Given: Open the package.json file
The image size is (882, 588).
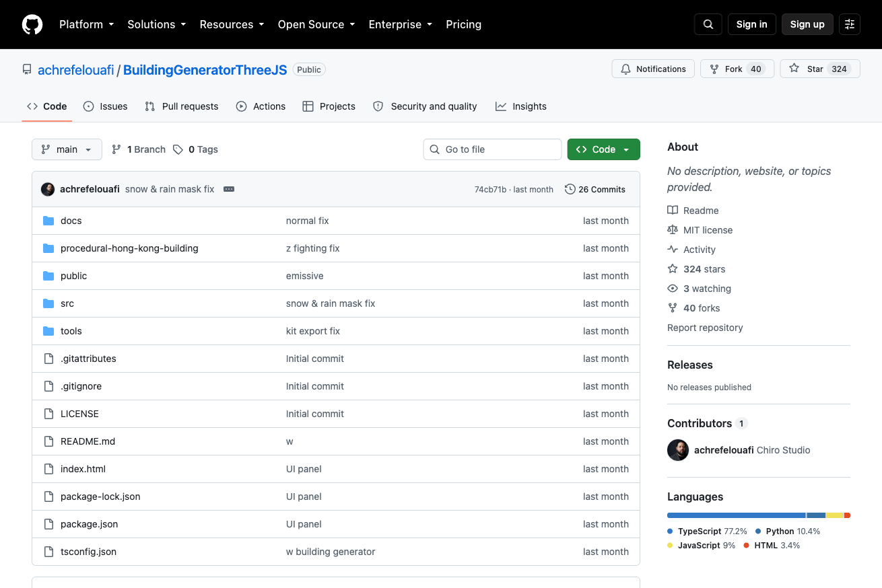Looking at the screenshot, I should coord(89,524).
